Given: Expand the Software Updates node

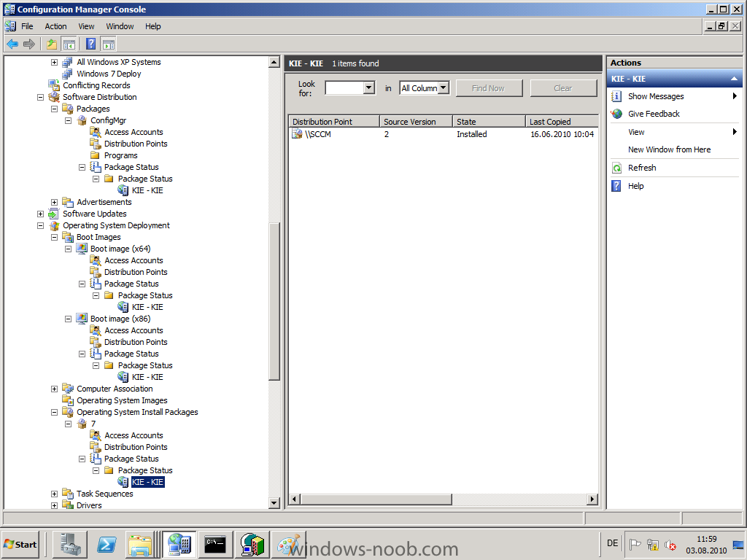Looking at the screenshot, I should pyautogui.click(x=41, y=214).
